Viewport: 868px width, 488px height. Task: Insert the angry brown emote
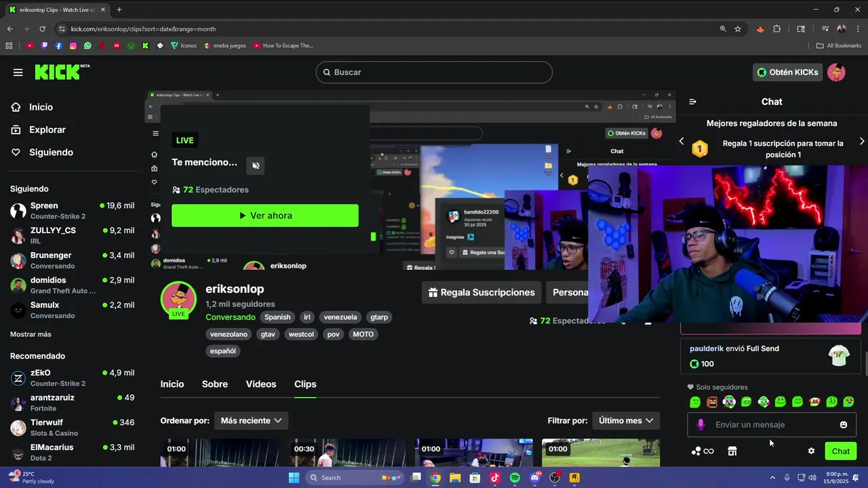click(x=712, y=402)
